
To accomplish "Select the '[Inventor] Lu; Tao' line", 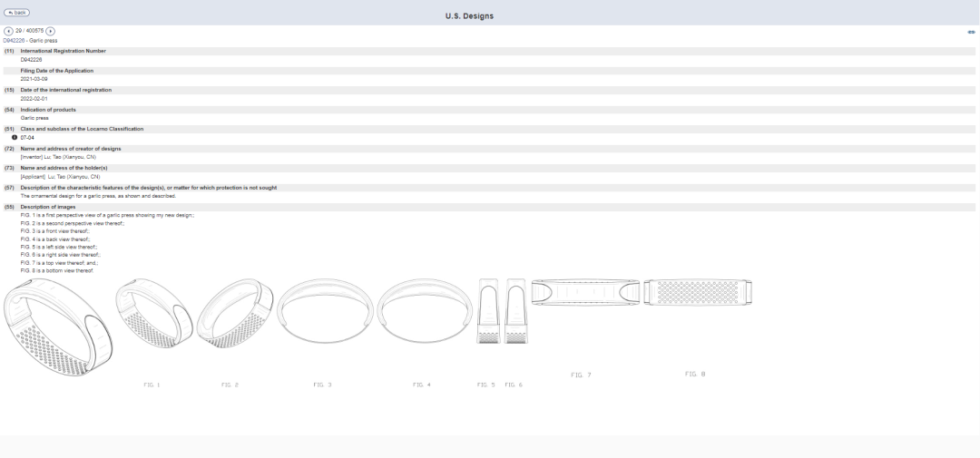I will coord(58,157).
